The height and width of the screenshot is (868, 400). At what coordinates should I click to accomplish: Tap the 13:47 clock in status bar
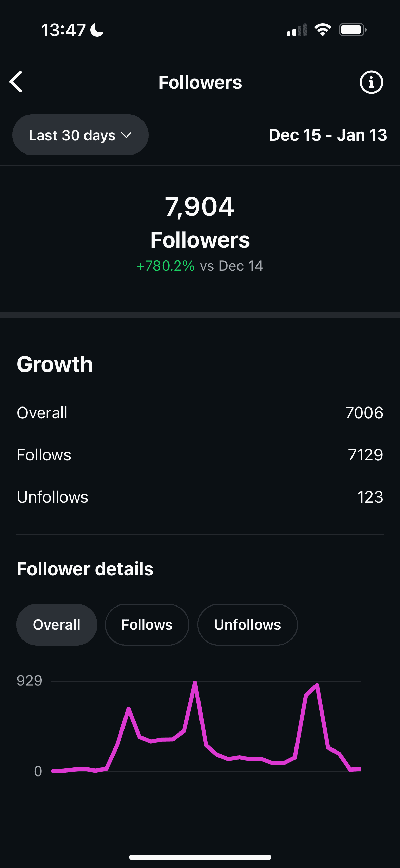tap(63, 30)
